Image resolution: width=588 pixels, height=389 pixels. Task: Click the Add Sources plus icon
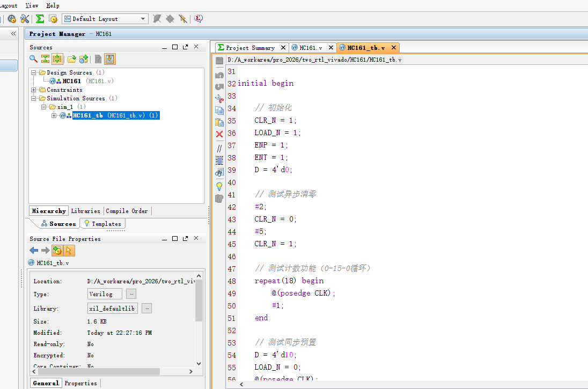[84, 59]
